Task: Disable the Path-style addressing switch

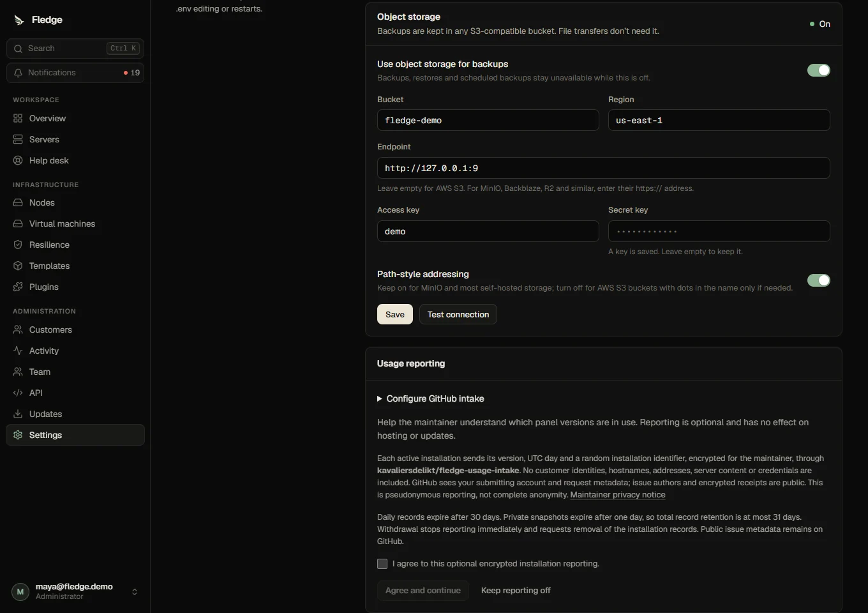Action: tap(819, 280)
